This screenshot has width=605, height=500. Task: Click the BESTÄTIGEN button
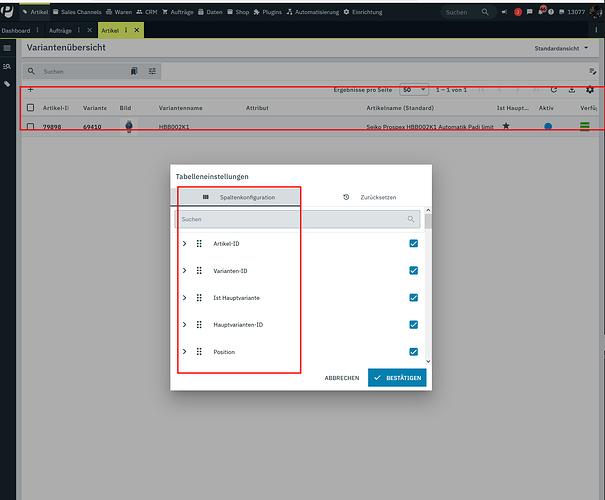(397, 378)
